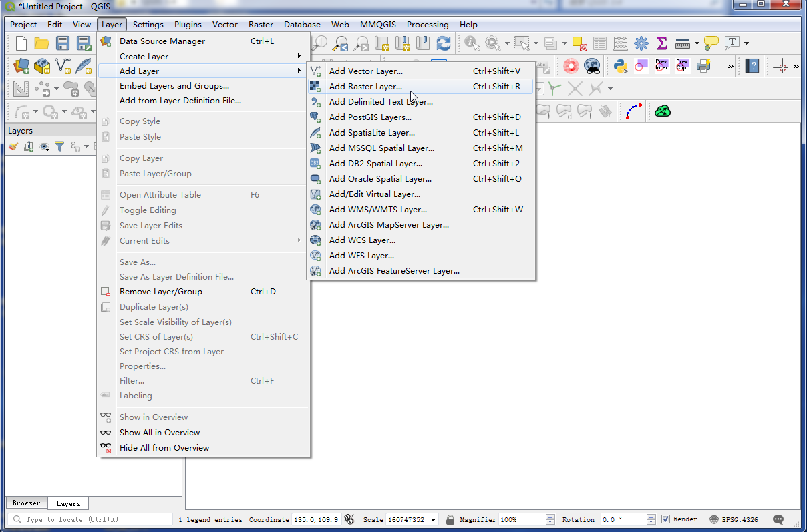This screenshot has height=532, width=807.
Task: Expand the Text Annotation dropdown arrow
Action: tap(746, 43)
